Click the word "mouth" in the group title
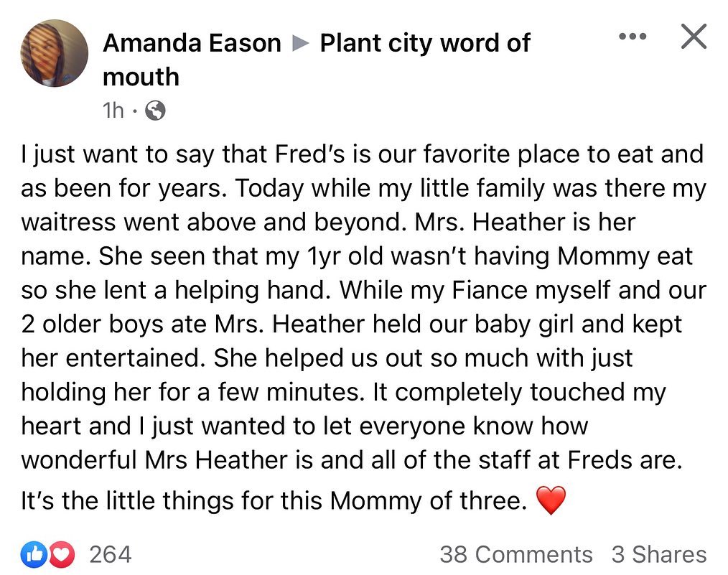Screen dimensions: 728x575 click(141, 76)
